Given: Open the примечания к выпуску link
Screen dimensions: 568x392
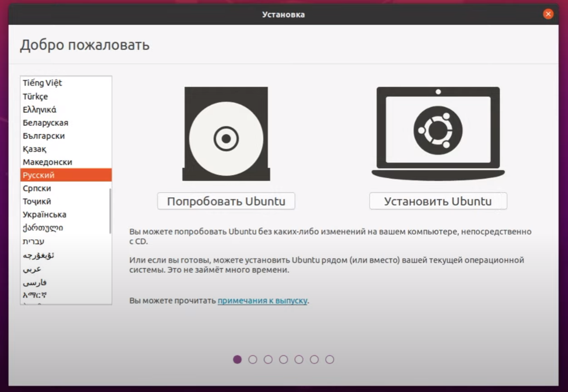Looking at the screenshot, I should [x=263, y=300].
